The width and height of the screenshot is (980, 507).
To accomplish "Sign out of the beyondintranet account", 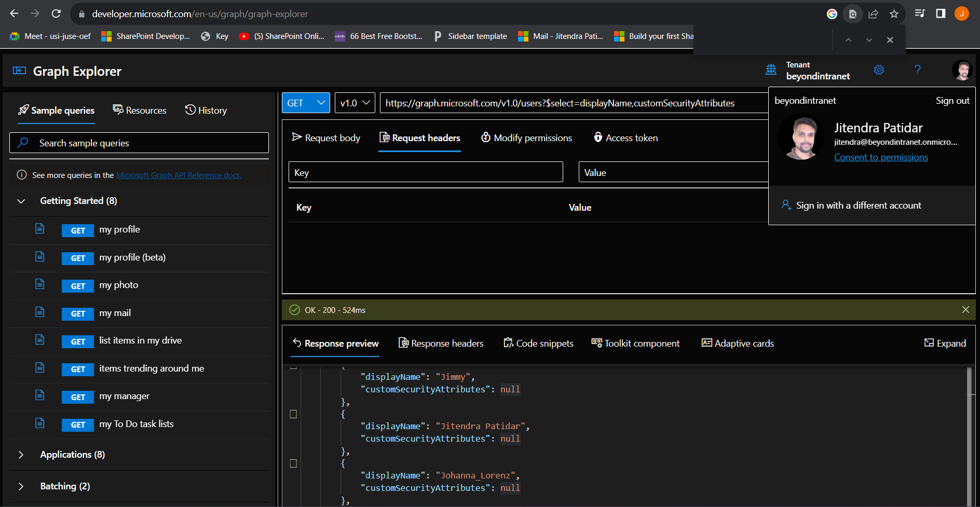I will pos(952,100).
